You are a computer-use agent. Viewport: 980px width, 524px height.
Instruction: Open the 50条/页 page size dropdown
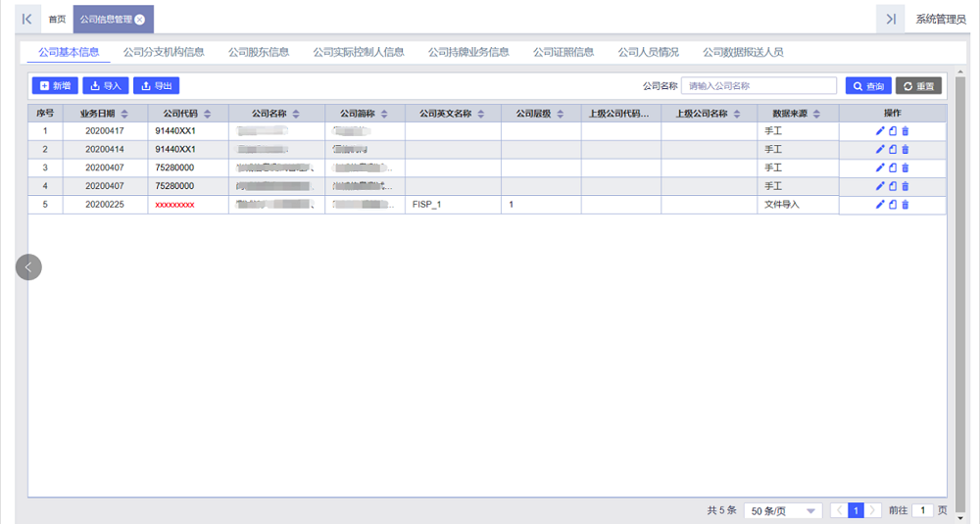pyautogui.click(x=783, y=511)
